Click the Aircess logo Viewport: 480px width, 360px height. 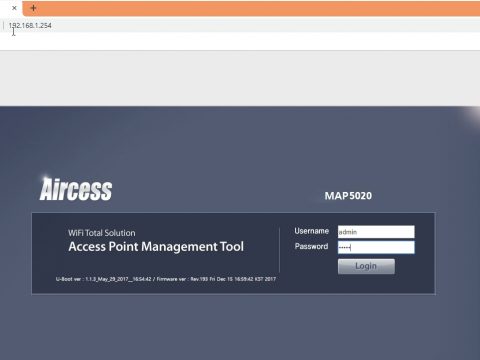[x=76, y=189]
